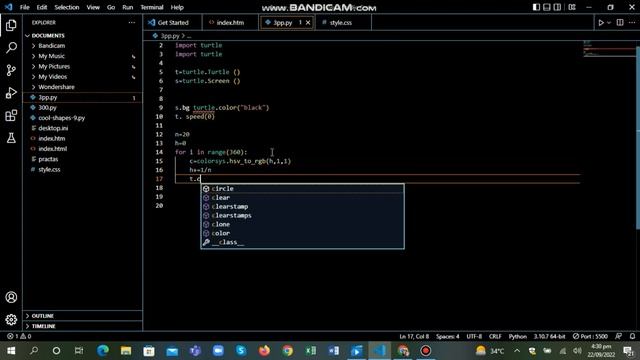Open run options dropdown arrow
Viewport: 640px width, 360px height.
click(609, 23)
